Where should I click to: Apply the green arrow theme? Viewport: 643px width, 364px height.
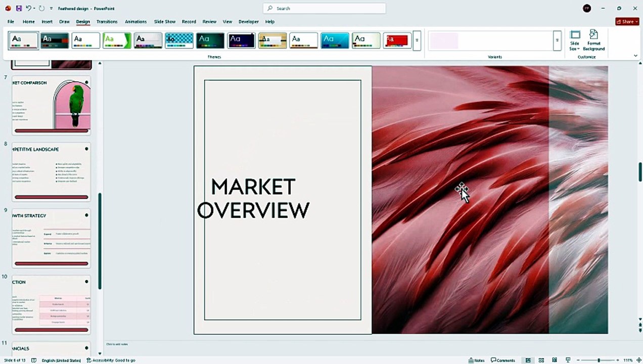[x=117, y=40]
